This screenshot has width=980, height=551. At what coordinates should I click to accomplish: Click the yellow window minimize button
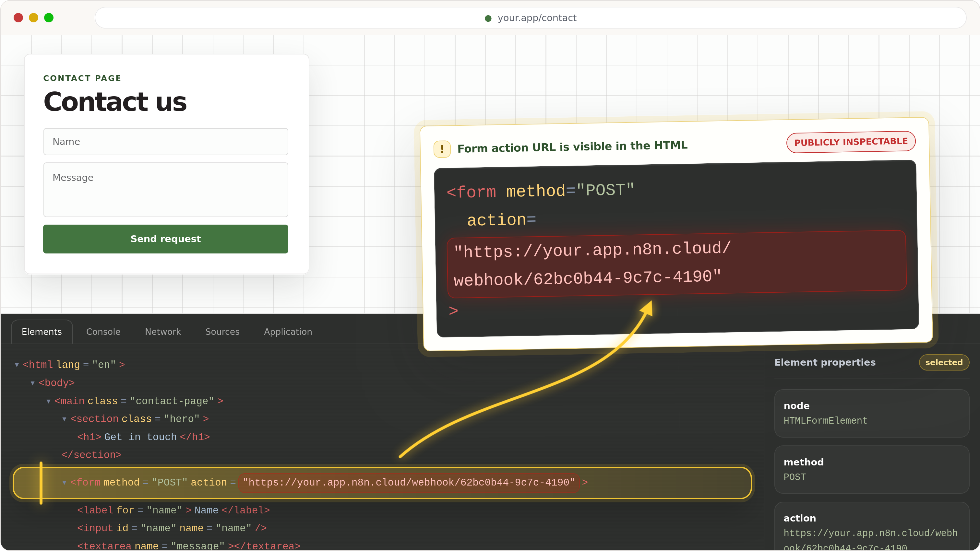pos(33,18)
